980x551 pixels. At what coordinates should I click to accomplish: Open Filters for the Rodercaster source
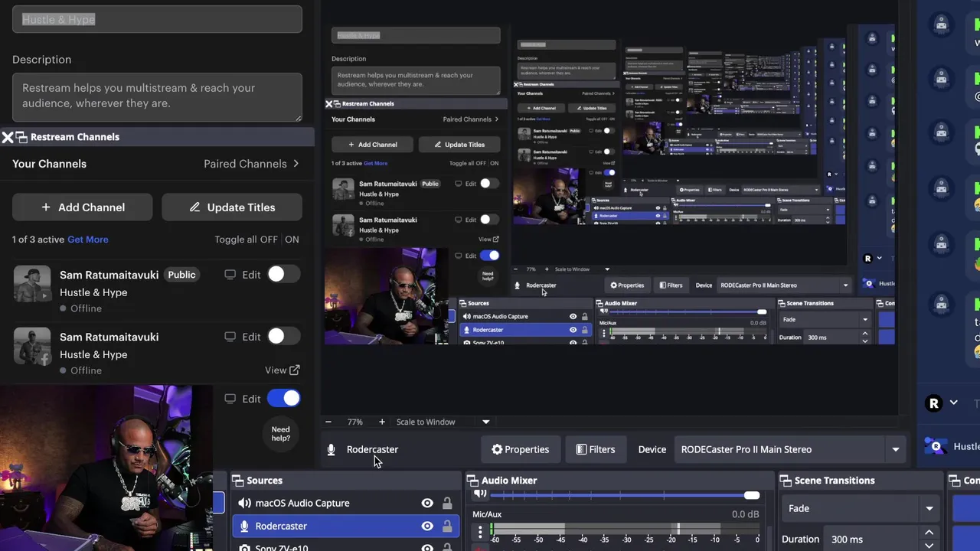tap(596, 450)
